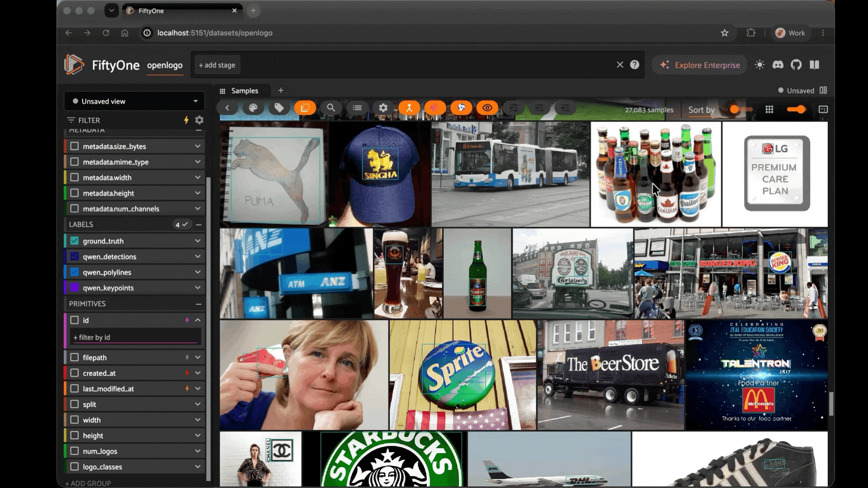Open the Discord community icon

[778, 65]
